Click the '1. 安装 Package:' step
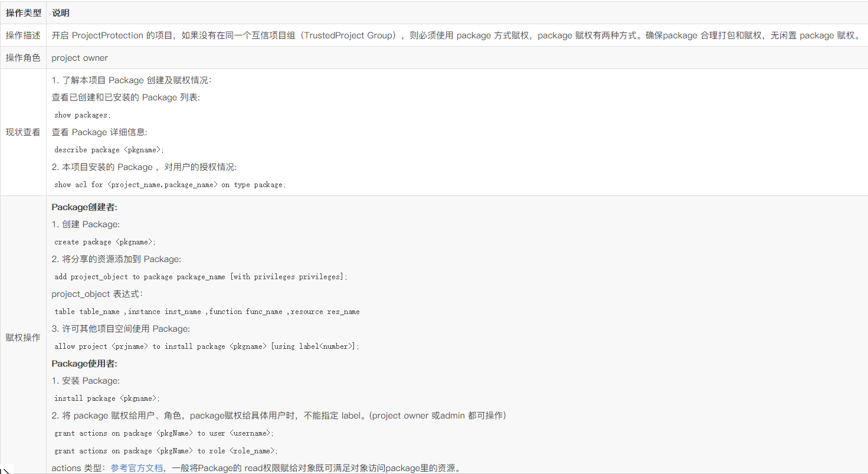Image resolution: width=868 pixels, height=474 pixels. [x=86, y=381]
